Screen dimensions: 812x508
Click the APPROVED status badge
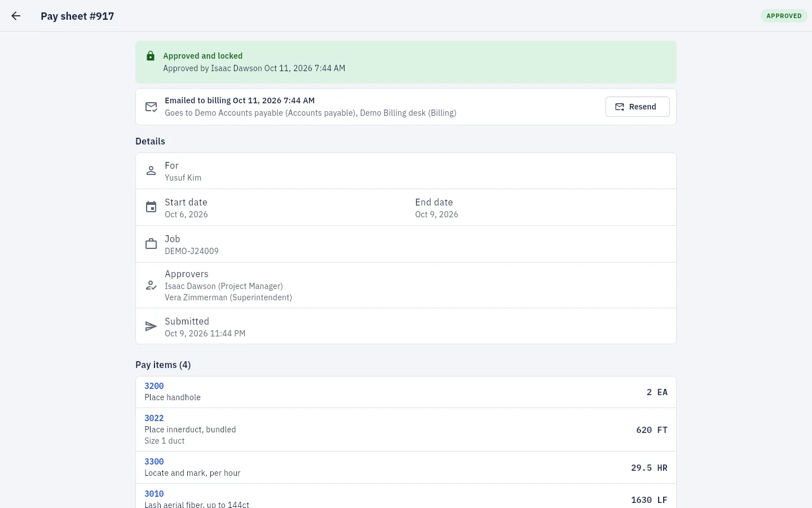click(x=784, y=16)
